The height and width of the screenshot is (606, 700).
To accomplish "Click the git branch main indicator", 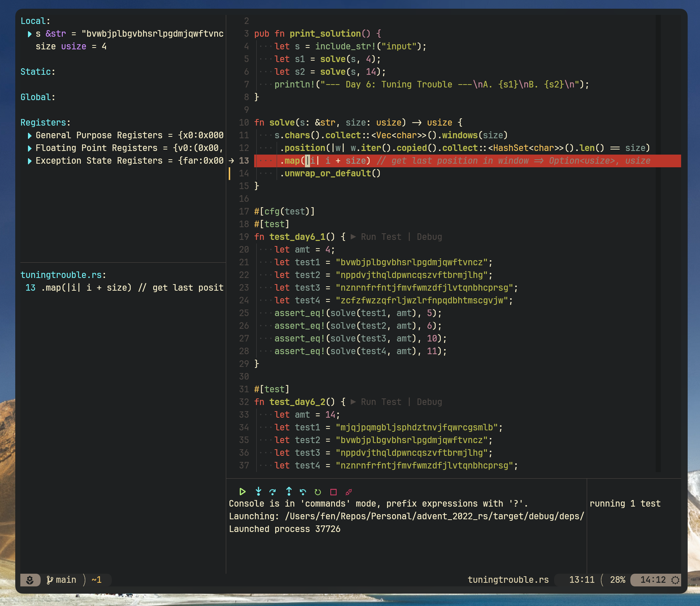I will point(62,580).
